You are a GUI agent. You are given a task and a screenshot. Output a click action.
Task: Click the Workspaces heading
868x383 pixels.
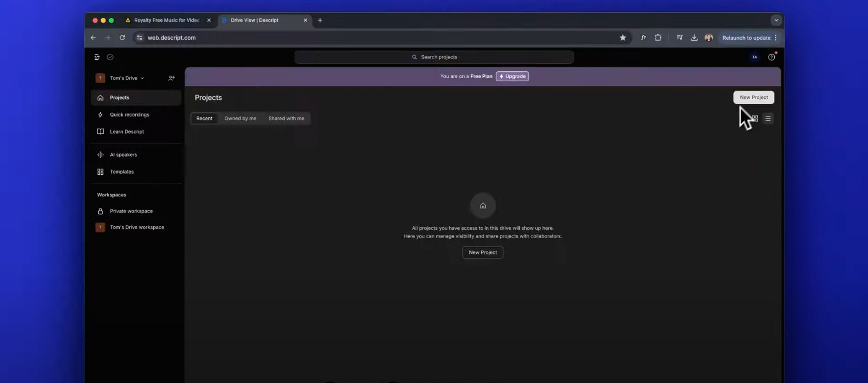[112, 195]
